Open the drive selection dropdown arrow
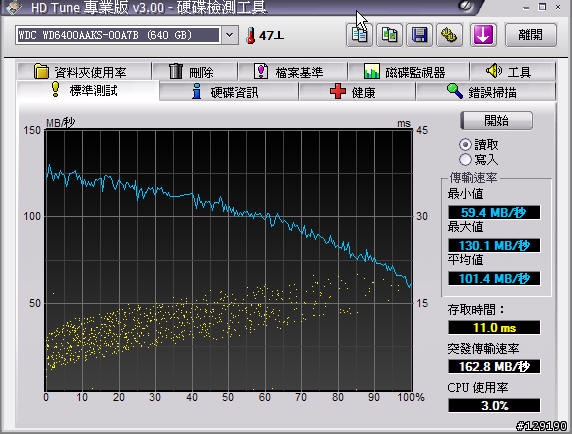The width and height of the screenshot is (572, 434). click(x=229, y=35)
